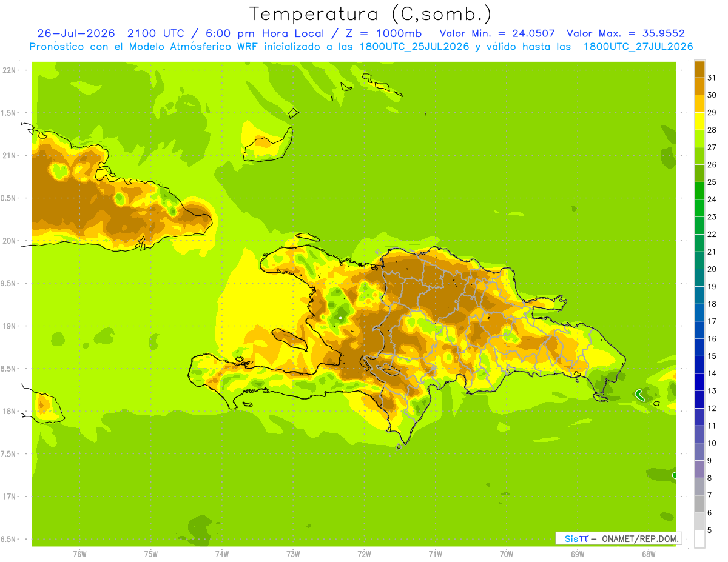
Task: Click the latitude label '18N'
Action: pyautogui.click(x=9, y=411)
